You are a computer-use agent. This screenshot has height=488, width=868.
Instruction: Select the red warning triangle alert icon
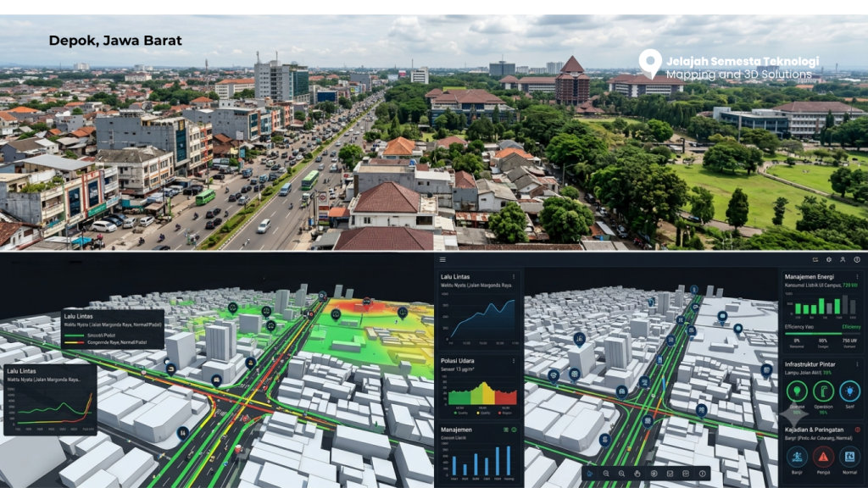tap(823, 457)
